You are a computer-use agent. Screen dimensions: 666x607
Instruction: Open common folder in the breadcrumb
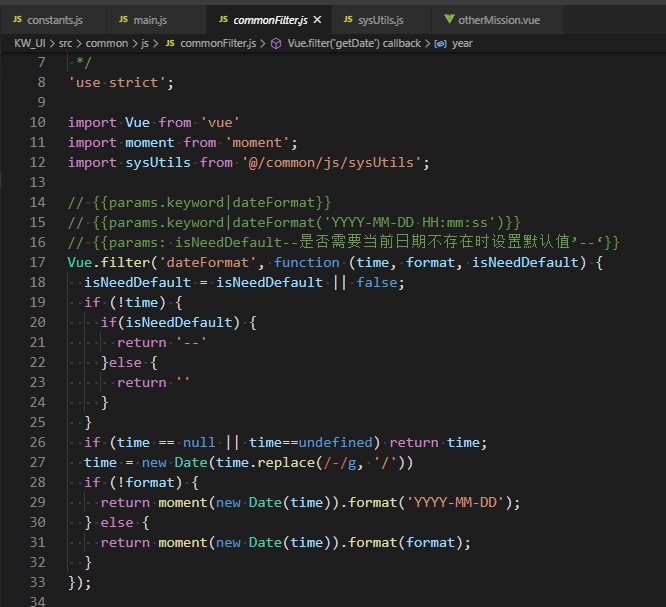pos(107,43)
